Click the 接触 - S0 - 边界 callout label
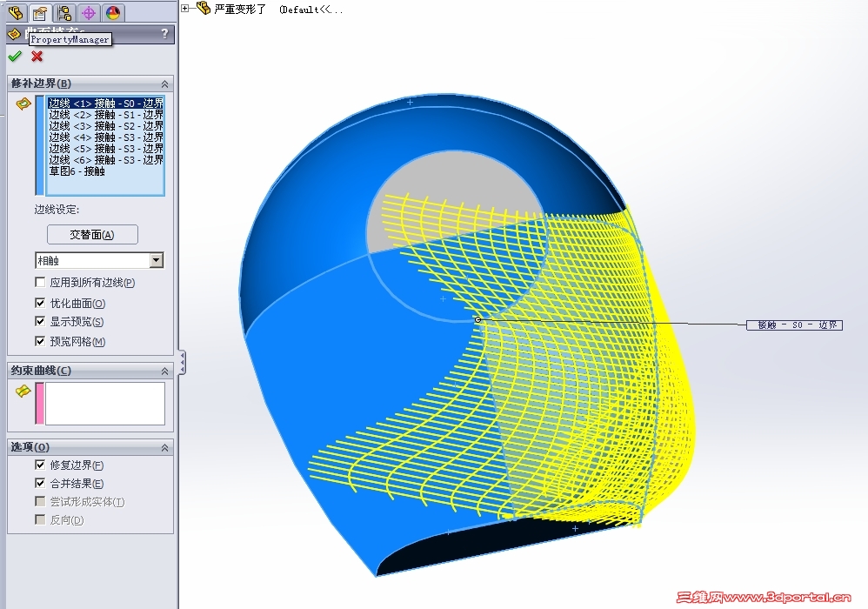 click(x=794, y=325)
